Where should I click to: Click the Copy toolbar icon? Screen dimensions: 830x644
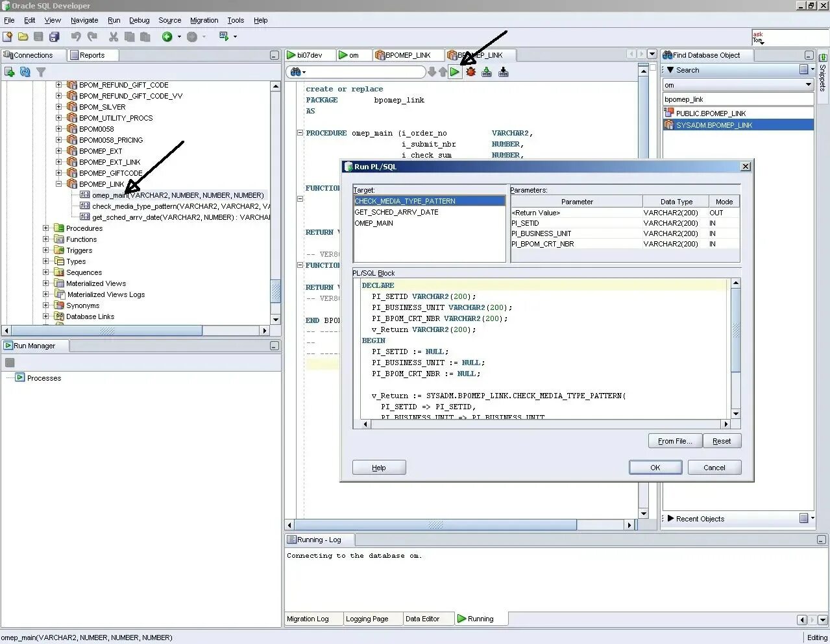pyautogui.click(x=129, y=36)
